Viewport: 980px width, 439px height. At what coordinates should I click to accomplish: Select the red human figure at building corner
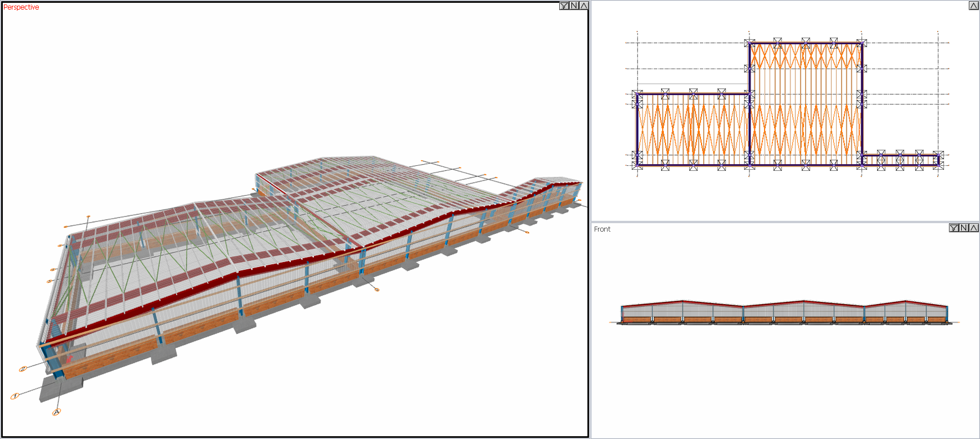pos(70,358)
